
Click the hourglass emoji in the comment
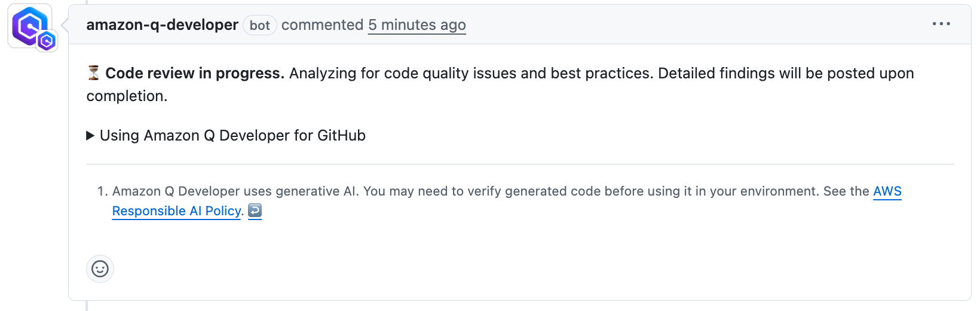click(x=93, y=73)
